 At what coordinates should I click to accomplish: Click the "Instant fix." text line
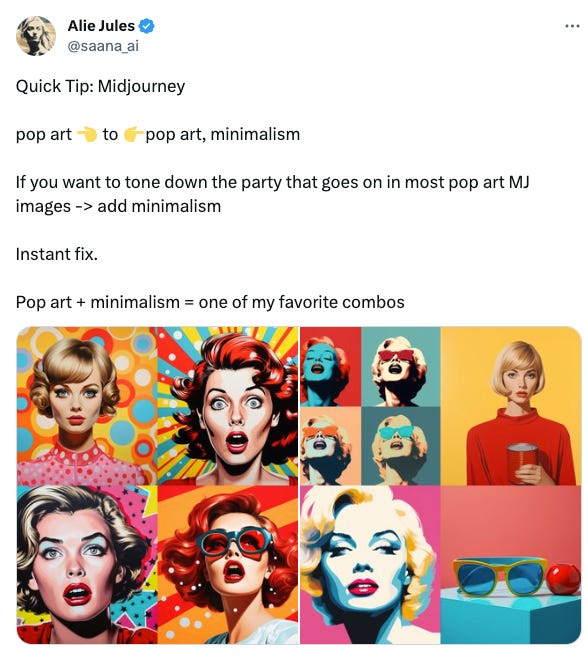point(56,254)
